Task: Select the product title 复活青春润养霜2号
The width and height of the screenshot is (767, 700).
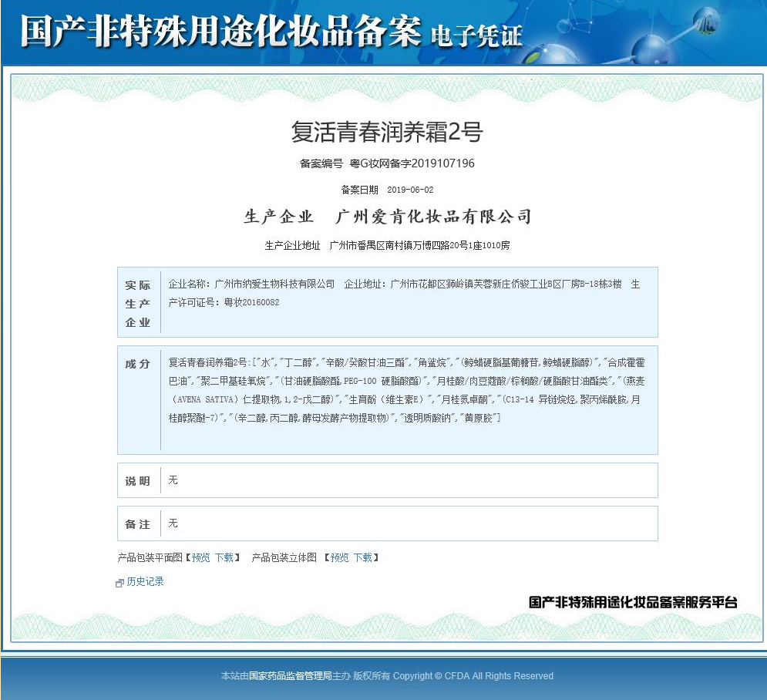Action: pos(386,132)
